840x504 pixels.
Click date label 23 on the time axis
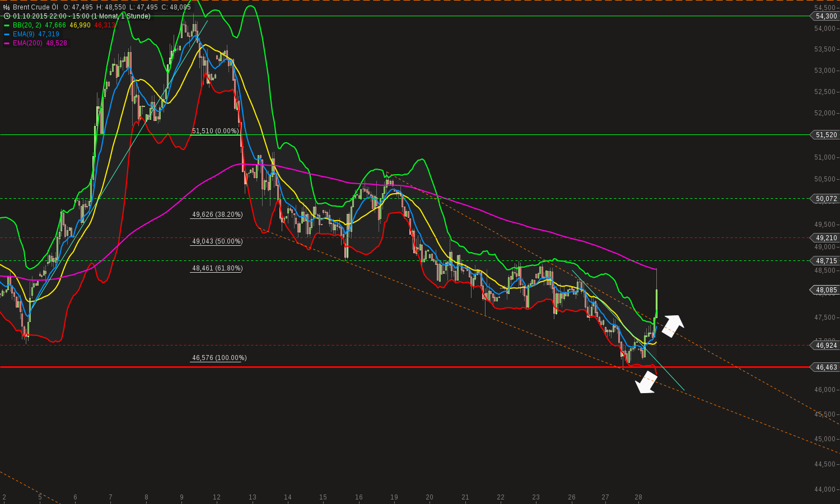click(x=536, y=497)
